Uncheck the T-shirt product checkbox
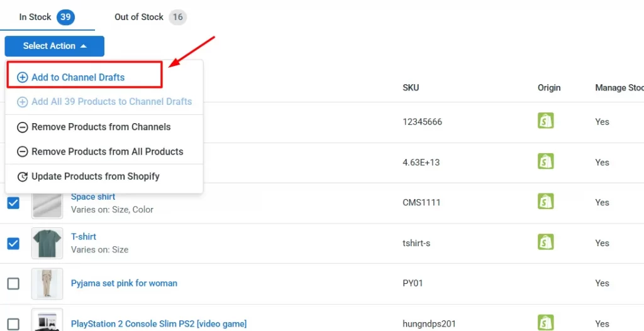This screenshot has height=331, width=644. (x=13, y=243)
